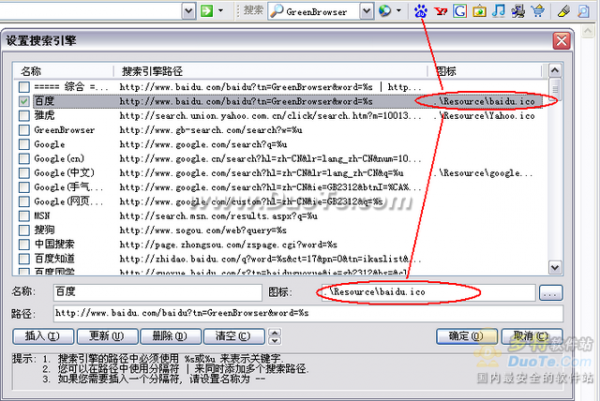Click the 名称 column header
The height and width of the screenshot is (401, 600).
[x=64, y=71]
